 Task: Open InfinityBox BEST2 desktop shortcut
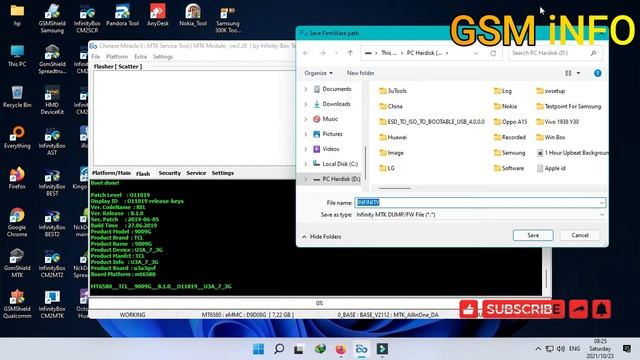coord(52,222)
